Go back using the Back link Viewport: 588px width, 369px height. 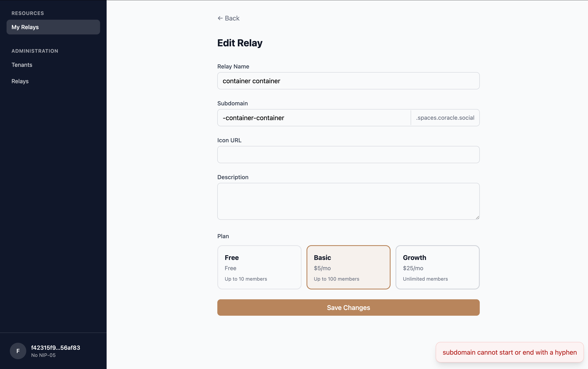[228, 18]
